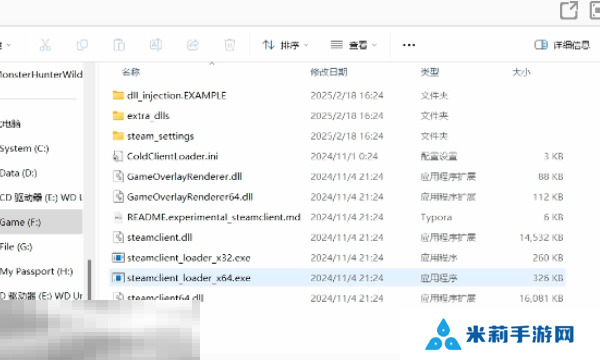Click the 配置设置 type cell
Viewport: 600px width, 360px height.
click(439, 156)
